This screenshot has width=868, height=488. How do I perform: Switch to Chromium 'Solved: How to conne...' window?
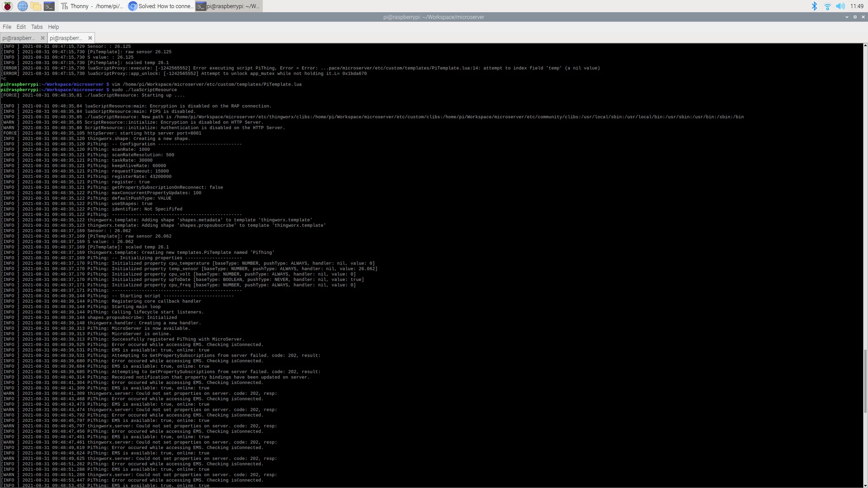[x=161, y=6]
